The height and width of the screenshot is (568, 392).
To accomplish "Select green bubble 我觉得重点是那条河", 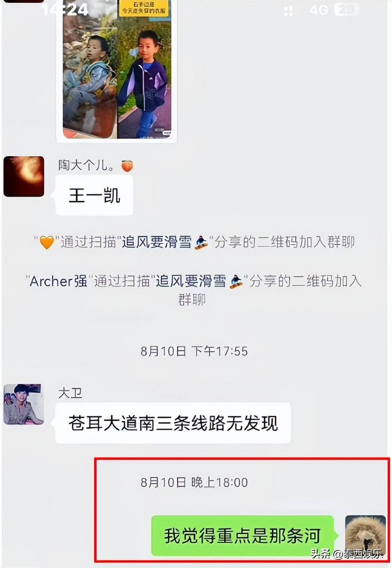I will (x=243, y=536).
